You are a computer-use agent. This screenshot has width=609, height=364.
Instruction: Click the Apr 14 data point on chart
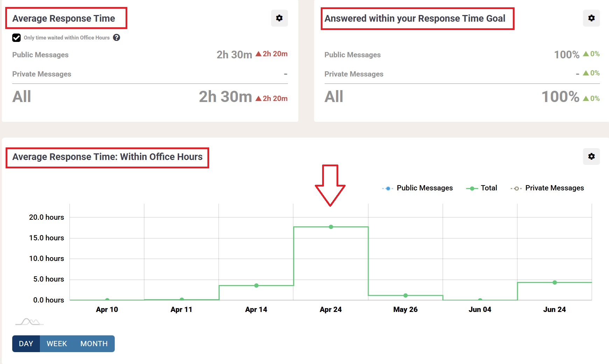[x=256, y=285]
